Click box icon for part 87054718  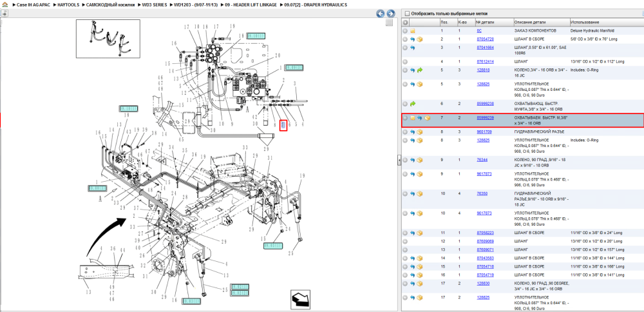[x=420, y=267]
